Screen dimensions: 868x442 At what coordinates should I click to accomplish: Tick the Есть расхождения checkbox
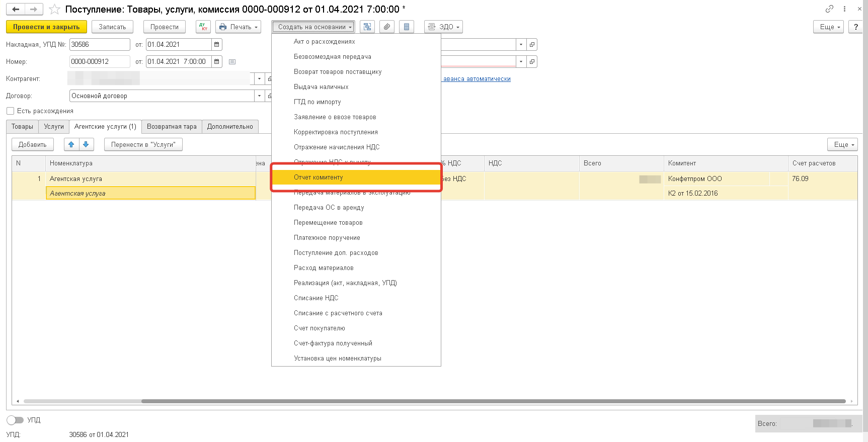click(x=10, y=111)
